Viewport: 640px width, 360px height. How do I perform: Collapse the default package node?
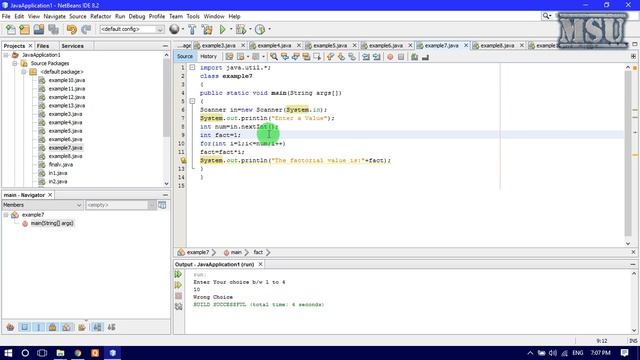coord(23,72)
